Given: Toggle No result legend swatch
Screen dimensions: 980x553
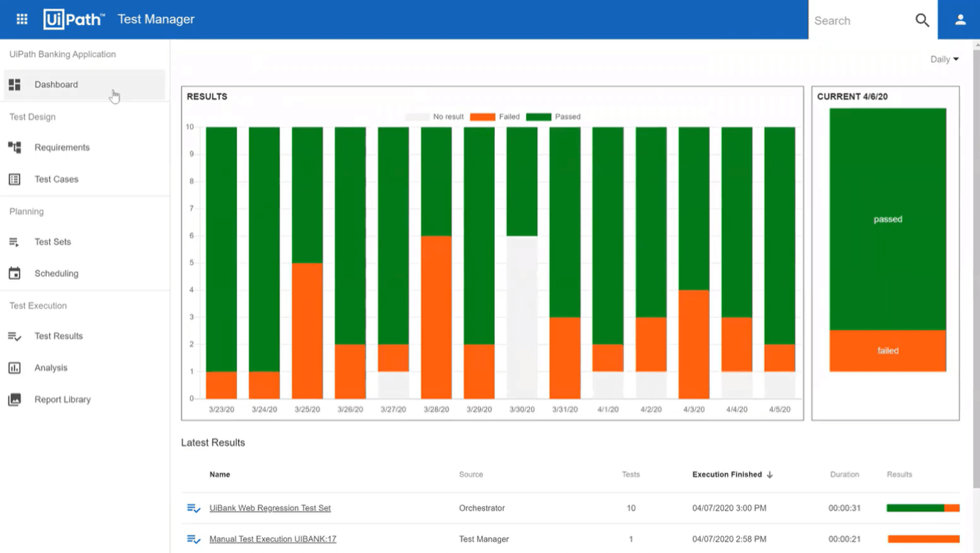Looking at the screenshot, I should coord(417,117).
